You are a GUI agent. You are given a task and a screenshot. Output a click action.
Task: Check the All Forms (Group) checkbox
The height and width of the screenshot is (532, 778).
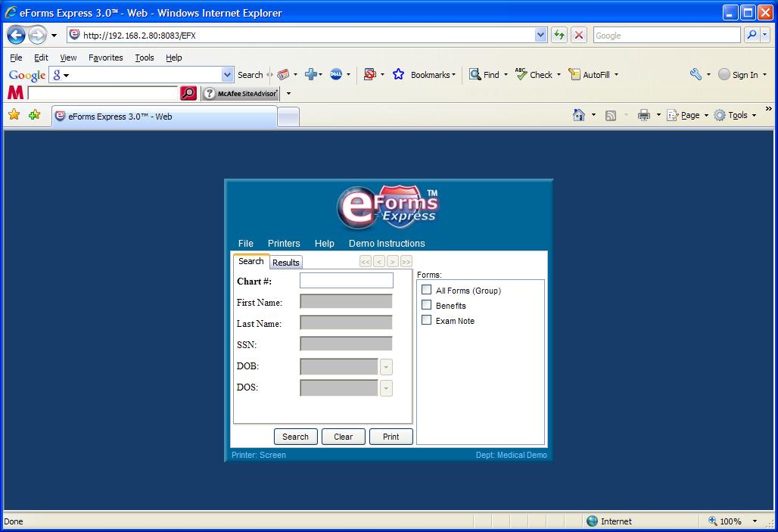(426, 289)
